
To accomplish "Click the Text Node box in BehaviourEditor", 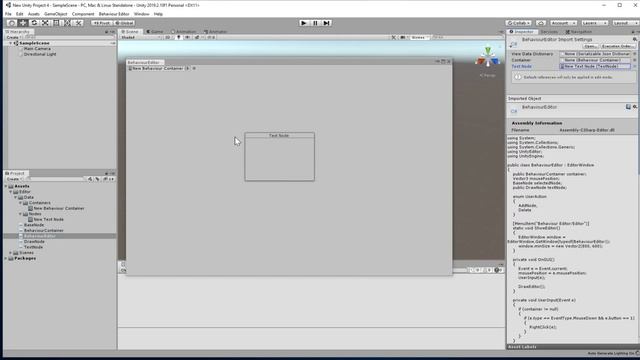I will pos(280,156).
